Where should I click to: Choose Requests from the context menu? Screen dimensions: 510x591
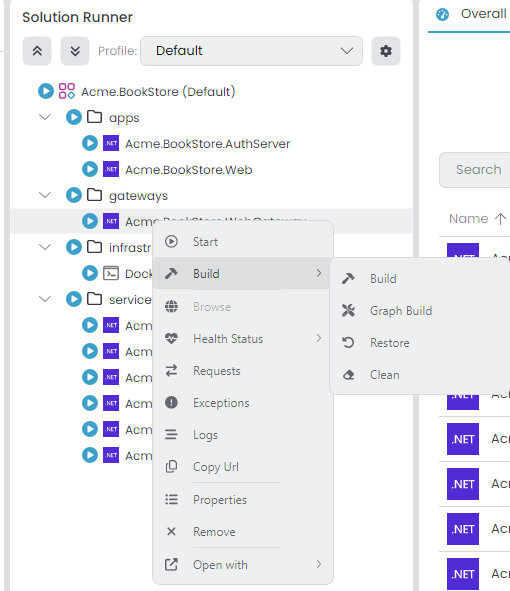243,371
